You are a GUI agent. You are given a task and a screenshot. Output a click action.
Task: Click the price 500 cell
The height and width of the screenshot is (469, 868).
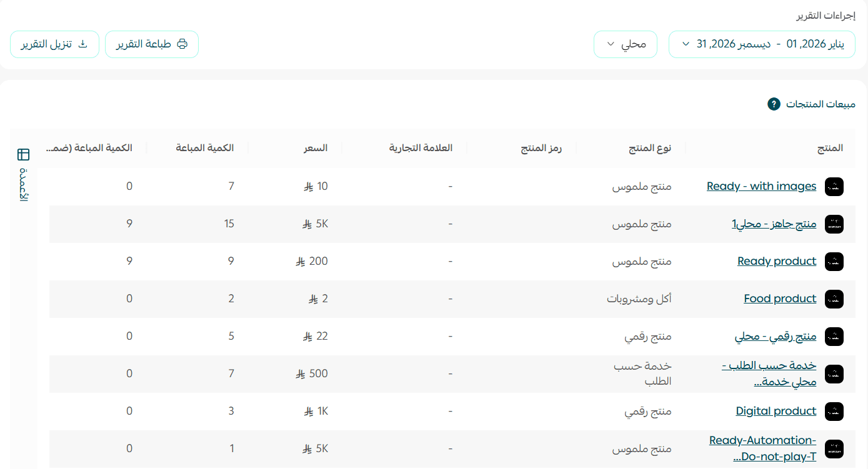pyautogui.click(x=312, y=373)
